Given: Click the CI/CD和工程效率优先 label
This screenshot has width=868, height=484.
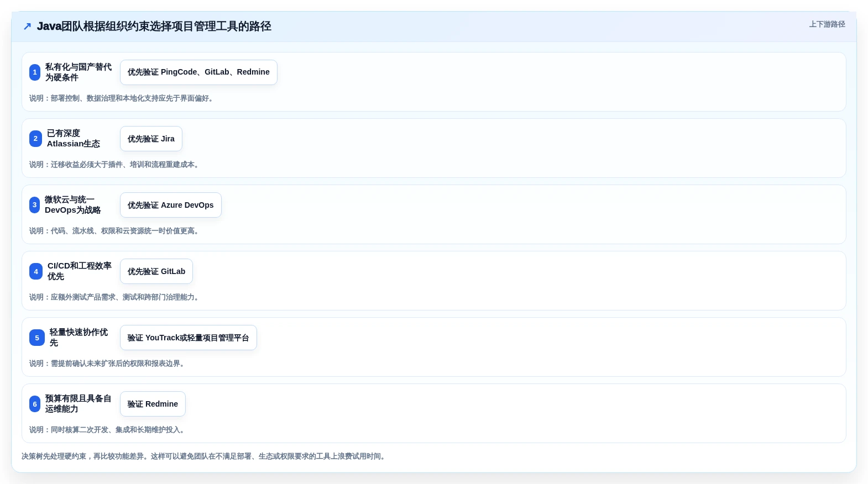Looking at the screenshot, I should pyautogui.click(x=80, y=271).
